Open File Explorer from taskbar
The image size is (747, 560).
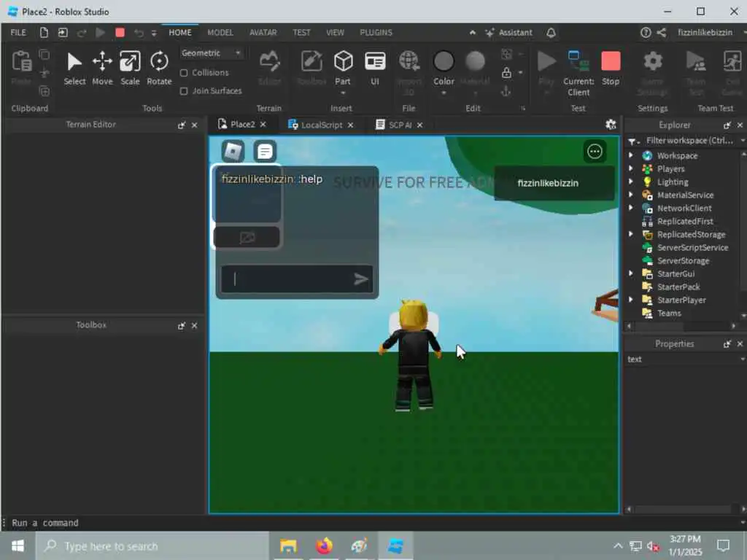[x=288, y=545]
